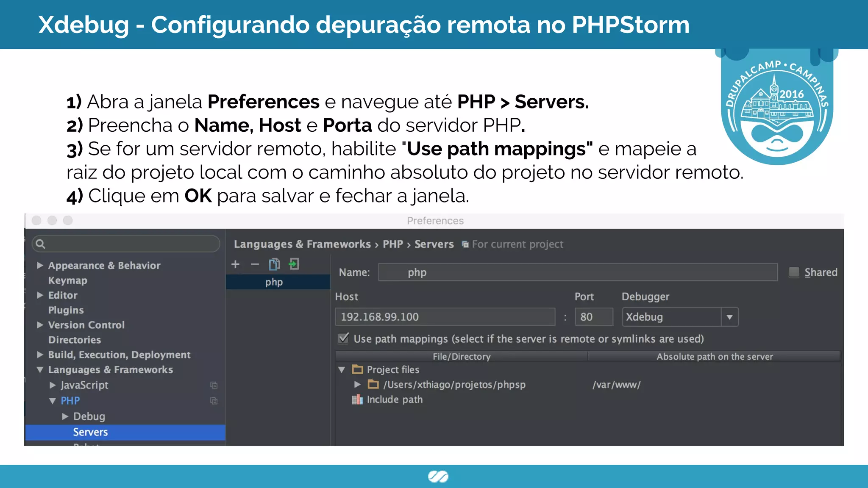868x488 pixels.
Task: Click the Appearance & Behavior label
Action: coord(104,265)
